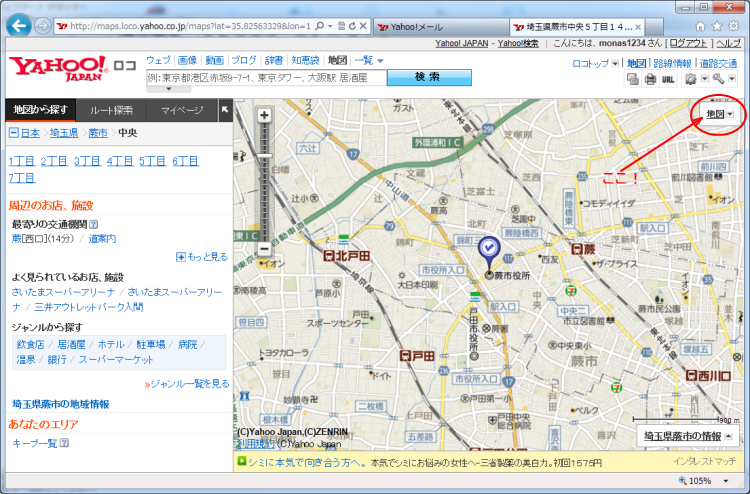Open the 3丁目 district link
Viewport: 750px width, 494px height.
tap(87, 161)
